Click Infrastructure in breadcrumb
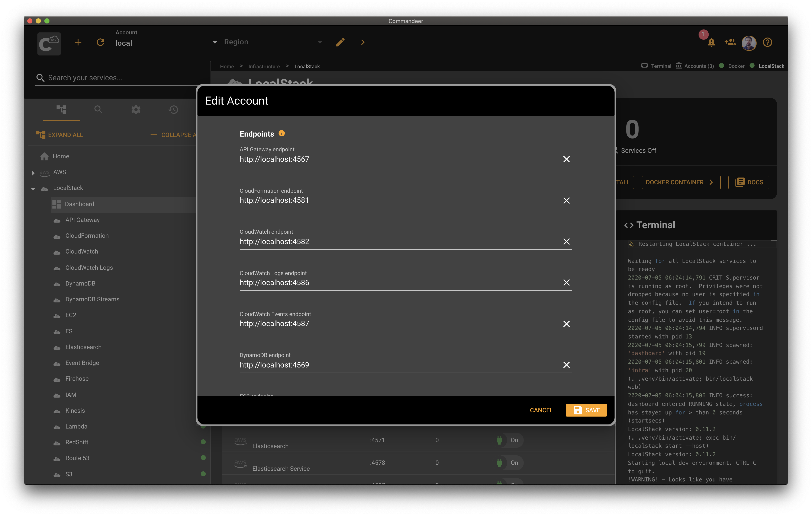The width and height of the screenshot is (812, 516). coord(264,67)
